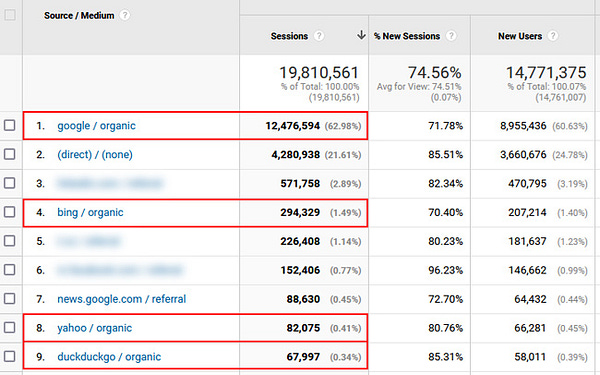Image resolution: width=600 pixels, height=375 pixels.
Task: Sort by the % New Sessions column header
Action: point(407,36)
